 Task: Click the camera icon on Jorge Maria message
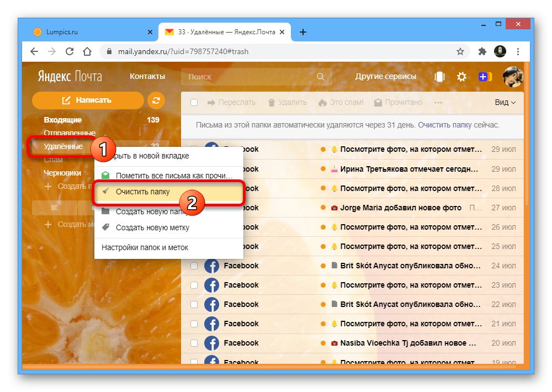(x=334, y=208)
